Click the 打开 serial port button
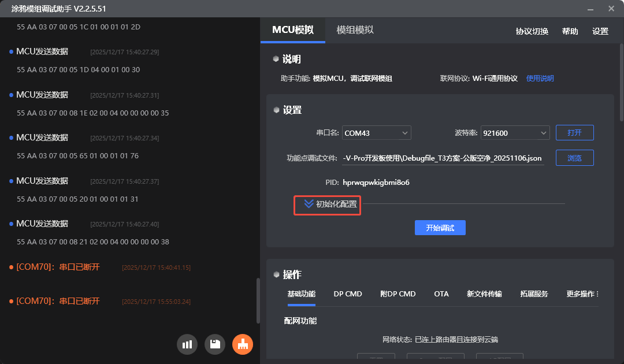Screen dimensions: 624x364 574,133
